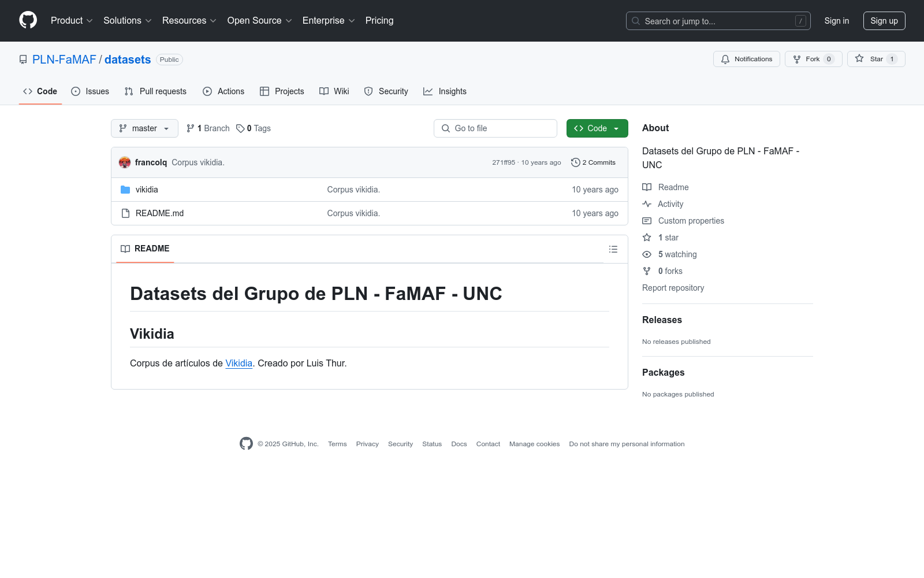This screenshot has height=578, width=924.
Task: Open the README.md file
Action: [159, 213]
